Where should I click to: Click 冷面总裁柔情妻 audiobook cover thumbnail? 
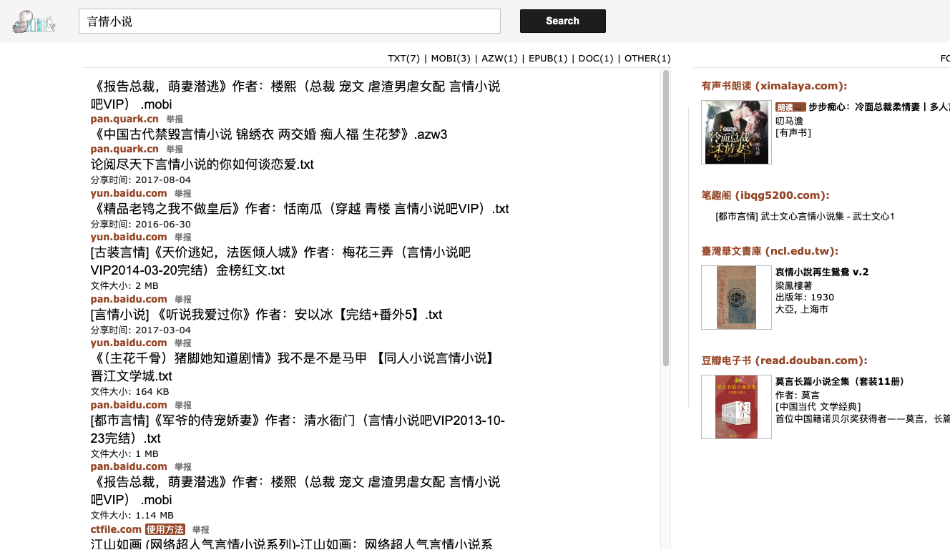pyautogui.click(x=736, y=132)
